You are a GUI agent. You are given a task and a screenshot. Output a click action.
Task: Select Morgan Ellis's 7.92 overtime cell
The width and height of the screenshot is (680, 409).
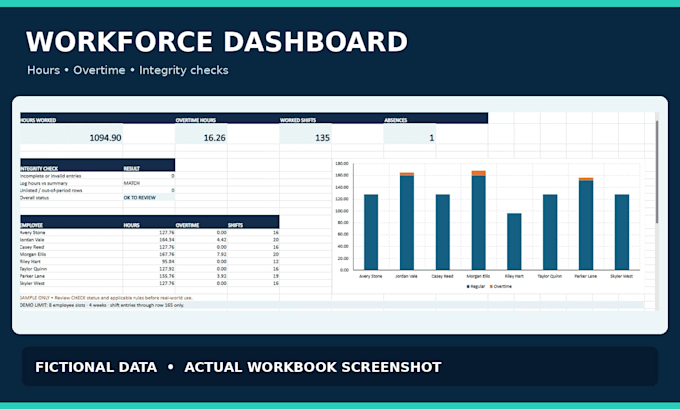[x=201, y=255]
